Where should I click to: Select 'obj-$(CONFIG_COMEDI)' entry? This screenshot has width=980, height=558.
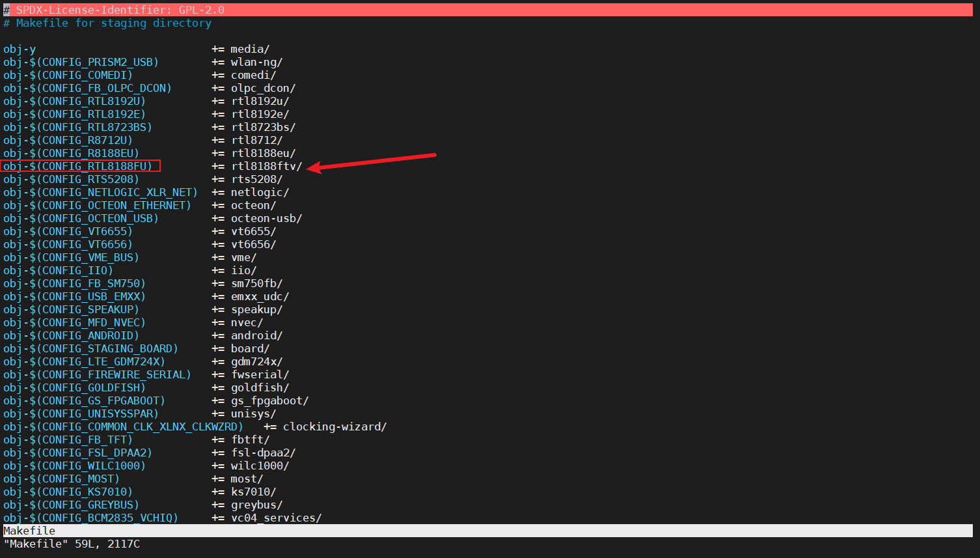tap(68, 75)
